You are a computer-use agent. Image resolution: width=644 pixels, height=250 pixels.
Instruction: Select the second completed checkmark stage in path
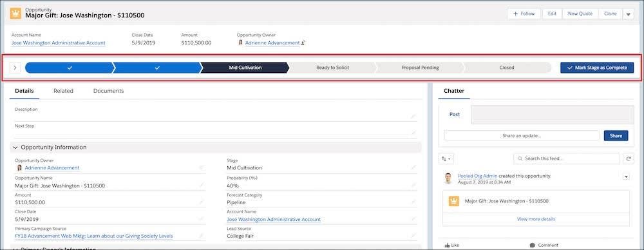156,68
